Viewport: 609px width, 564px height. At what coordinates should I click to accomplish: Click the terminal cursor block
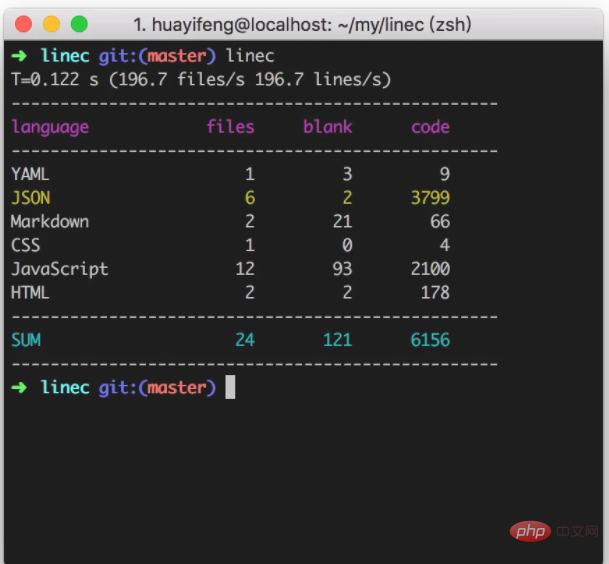pos(230,387)
